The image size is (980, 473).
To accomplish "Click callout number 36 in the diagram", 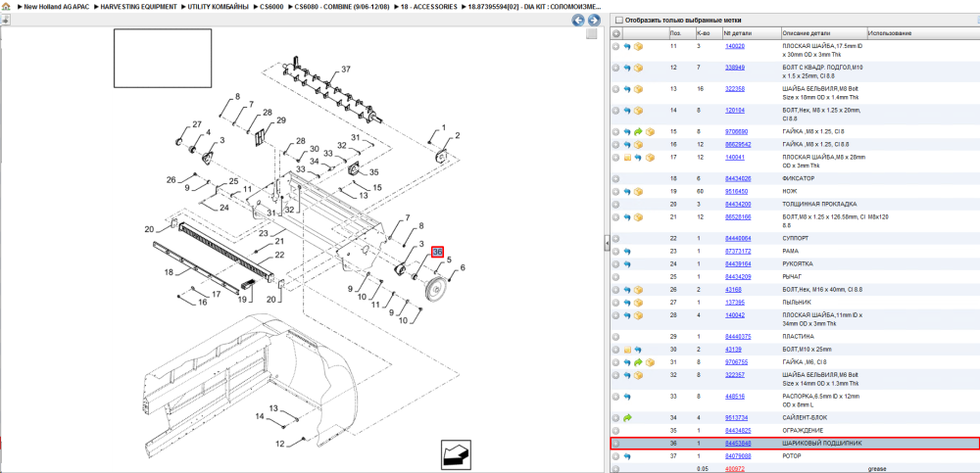I will 437,252.
